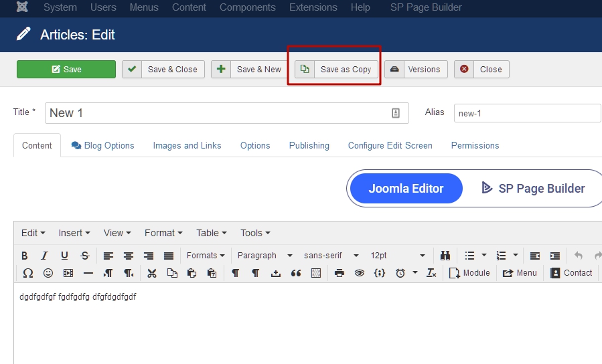Apply italic formatting
602x364 pixels.
(44, 256)
